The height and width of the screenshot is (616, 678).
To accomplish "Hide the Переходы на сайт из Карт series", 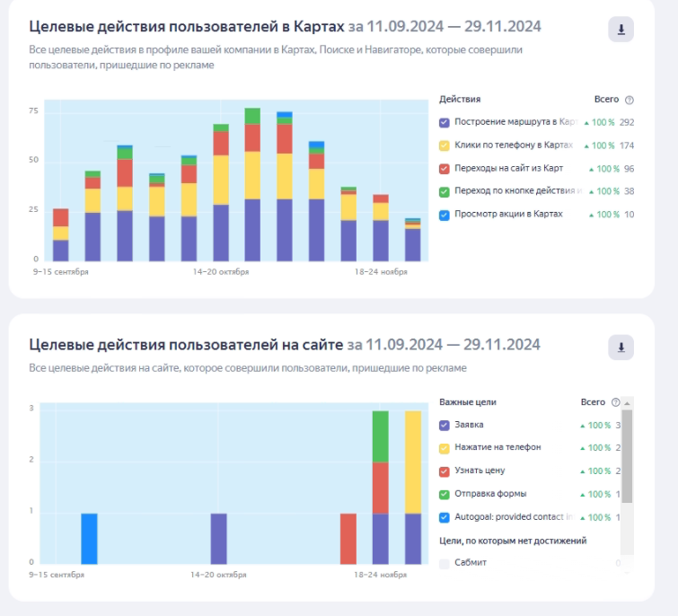I will tap(445, 168).
